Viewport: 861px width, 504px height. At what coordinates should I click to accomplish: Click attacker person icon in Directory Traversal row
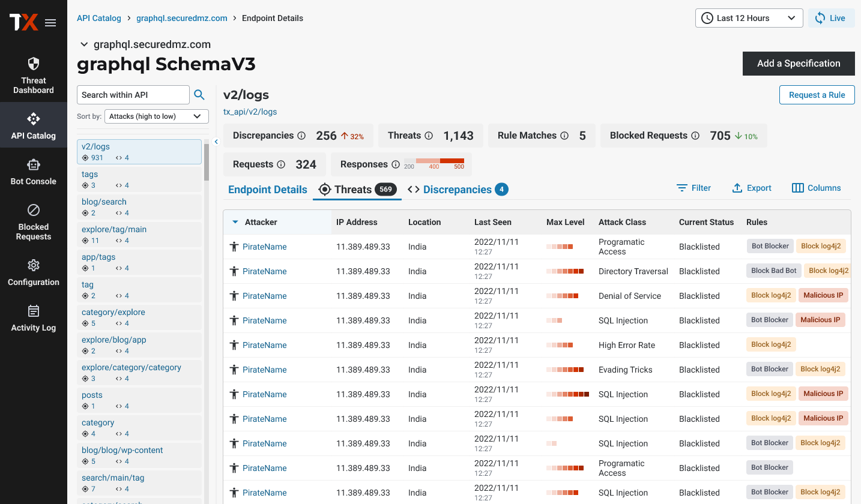(x=234, y=271)
